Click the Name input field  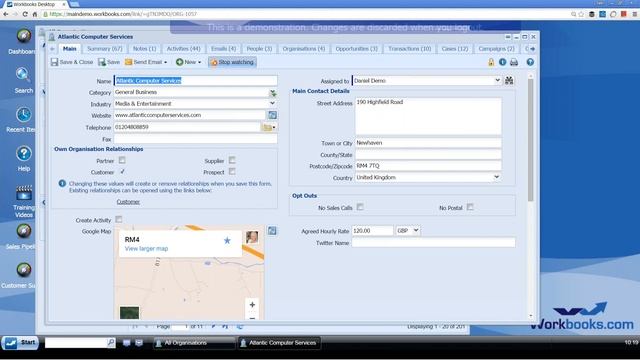coord(196,80)
